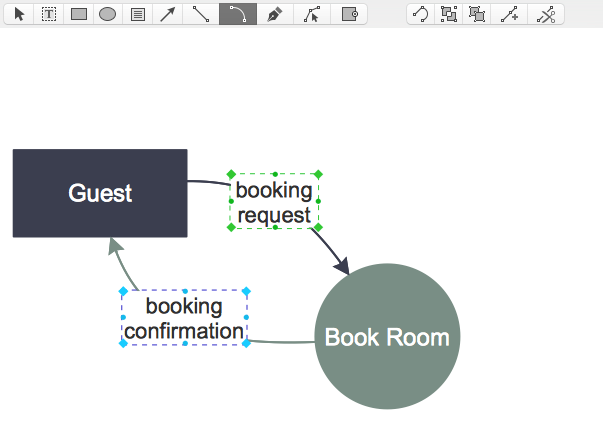Select the edit path points tool
603x425 pixels.
click(312, 14)
